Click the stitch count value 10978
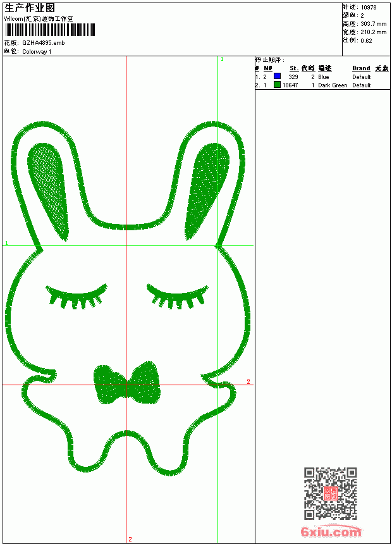392x544 pixels. 369,8
